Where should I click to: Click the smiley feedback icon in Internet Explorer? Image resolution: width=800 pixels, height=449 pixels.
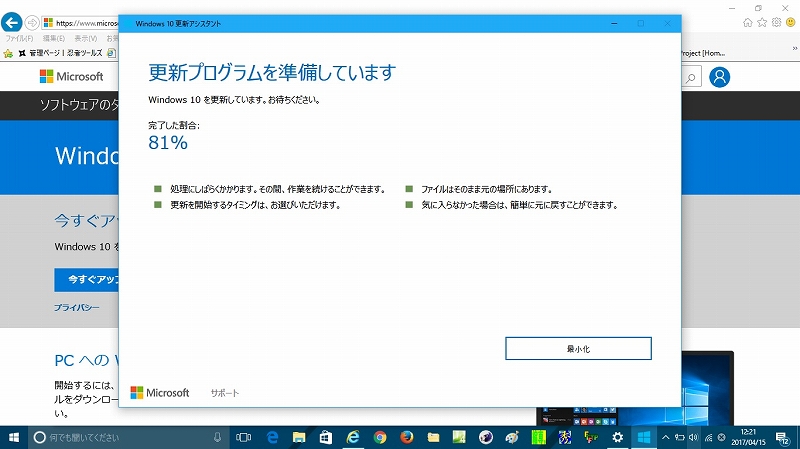click(x=790, y=22)
